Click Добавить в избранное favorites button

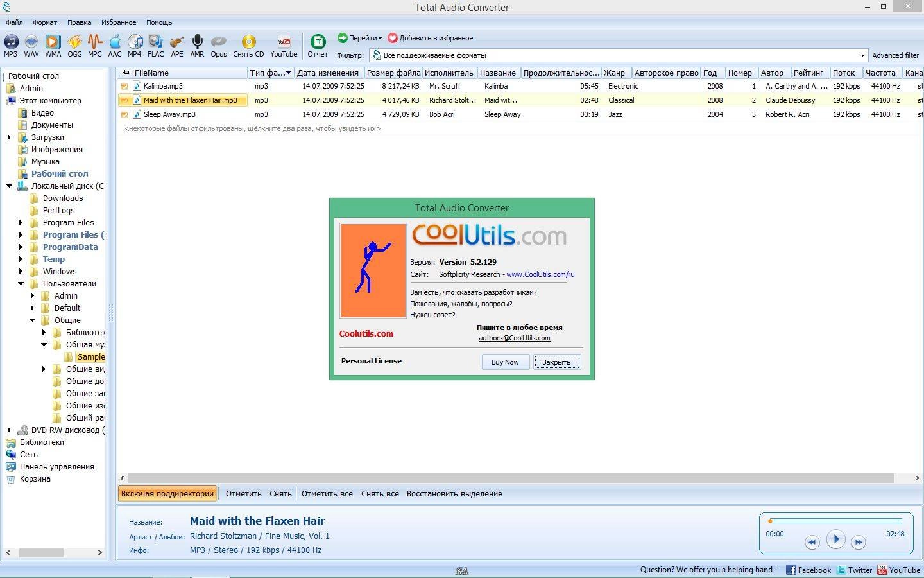(431, 38)
